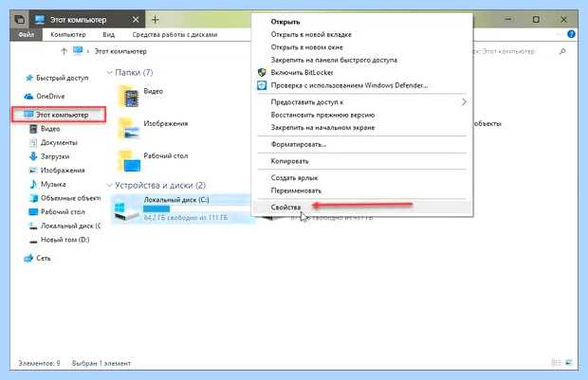Open the Рабочий стол folder icon in main pane
The height and width of the screenshot is (380, 588).
click(x=130, y=161)
